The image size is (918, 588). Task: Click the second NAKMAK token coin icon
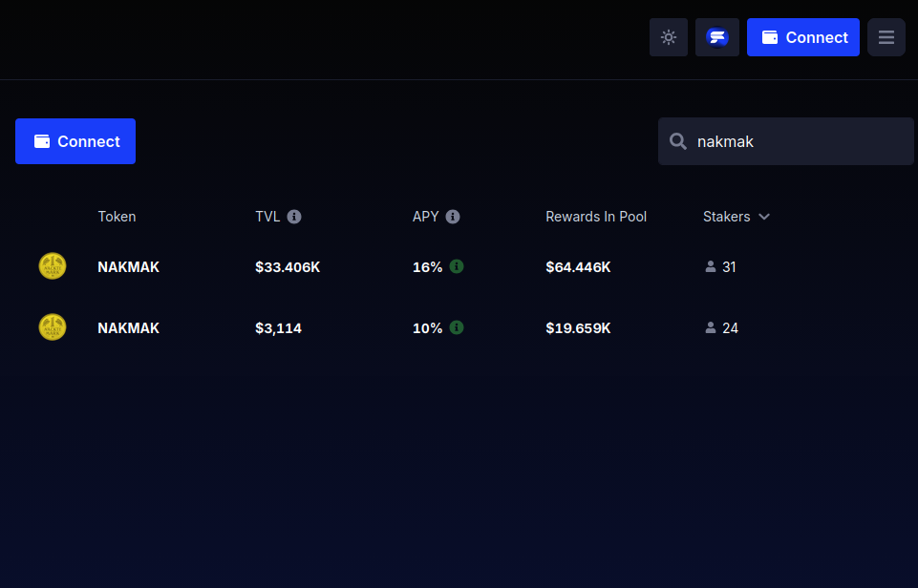pyautogui.click(x=53, y=327)
